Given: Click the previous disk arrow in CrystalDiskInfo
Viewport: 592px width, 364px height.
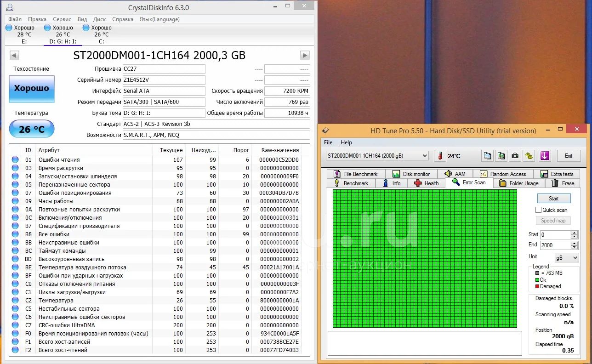Looking at the screenshot, I should click(x=14, y=56).
